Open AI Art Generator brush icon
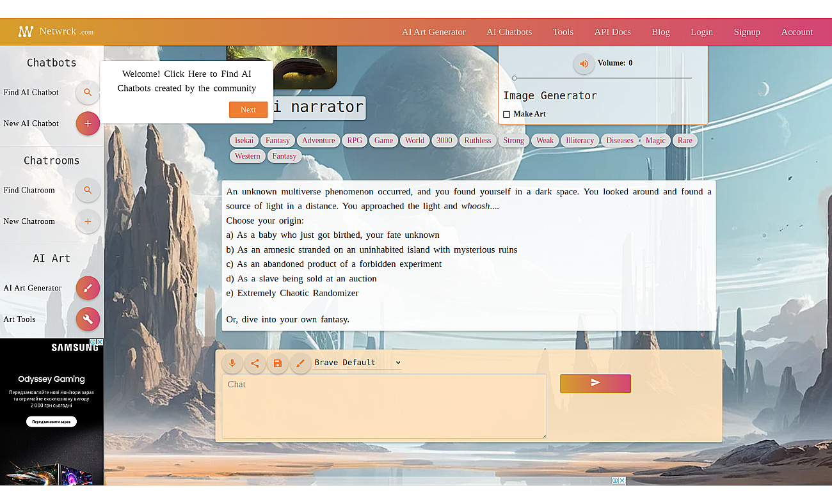 coord(88,288)
